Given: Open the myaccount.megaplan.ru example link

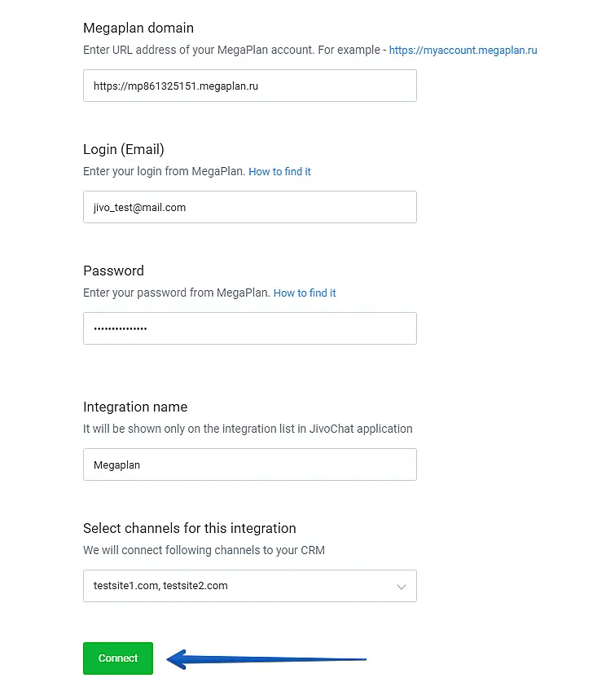Looking at the screenshot, I should 463,51.
